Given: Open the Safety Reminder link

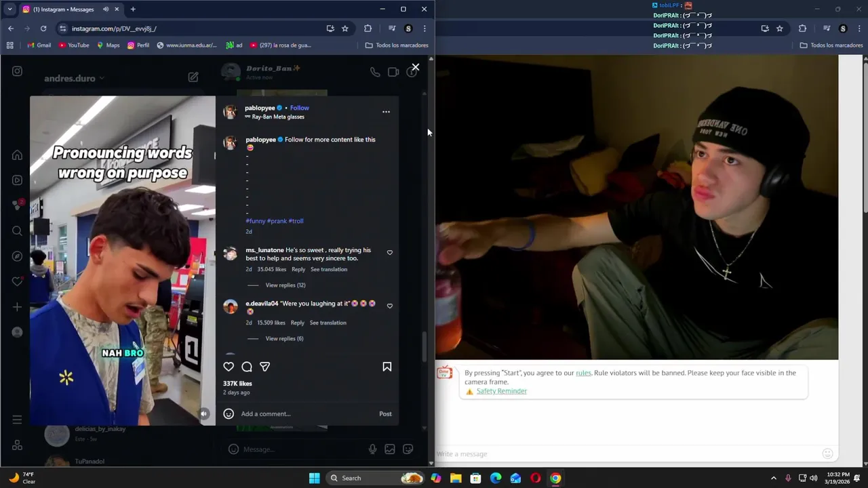Looking at the screenshot, I should (501, 391).
